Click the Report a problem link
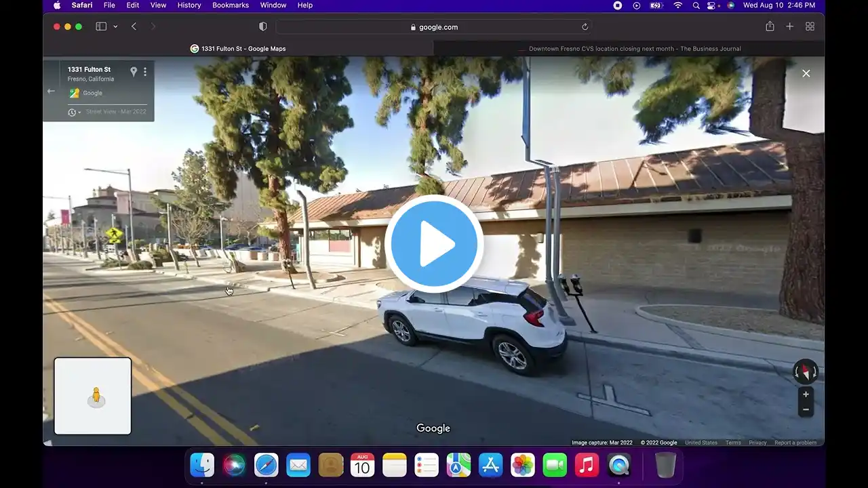The height and width of the screenshot is (488, 868). point(795,443)
